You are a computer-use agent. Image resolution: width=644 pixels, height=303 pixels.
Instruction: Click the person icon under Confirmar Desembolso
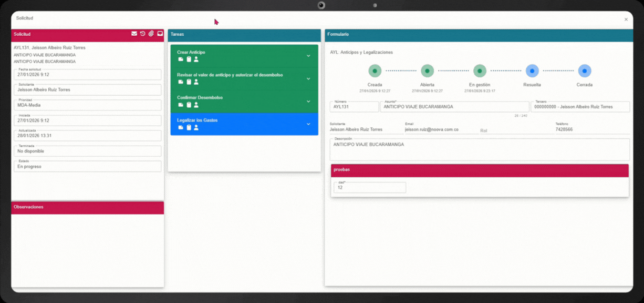point(196,105)
